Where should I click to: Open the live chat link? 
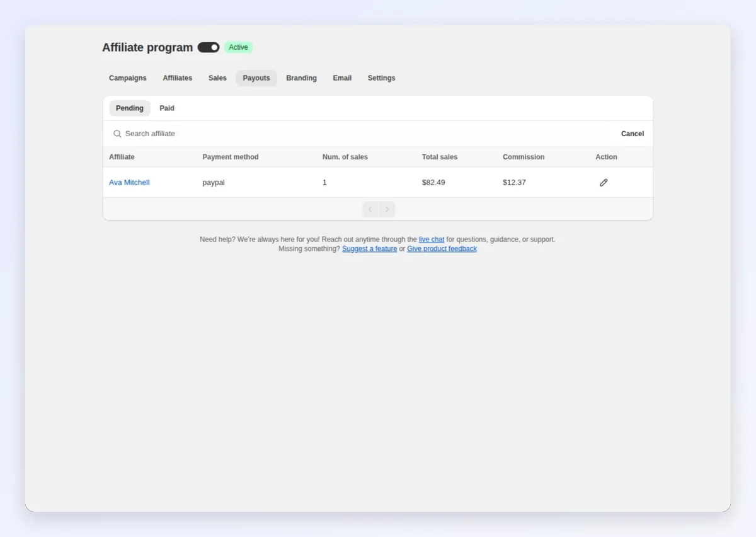tap(432, 240)
